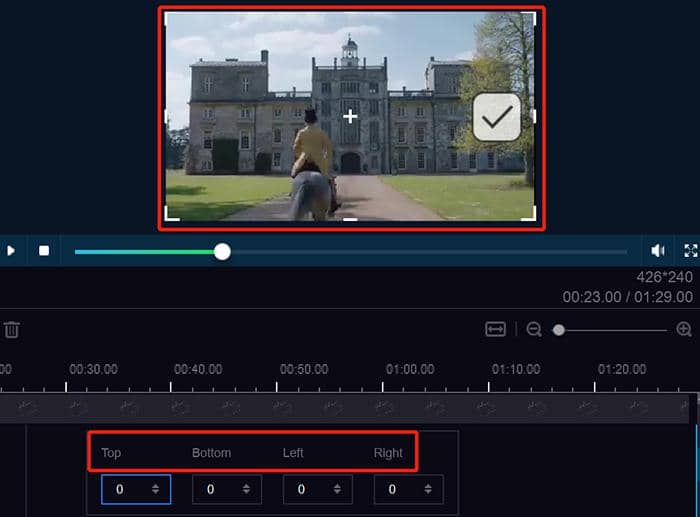Click the Play button

[11, 251]
